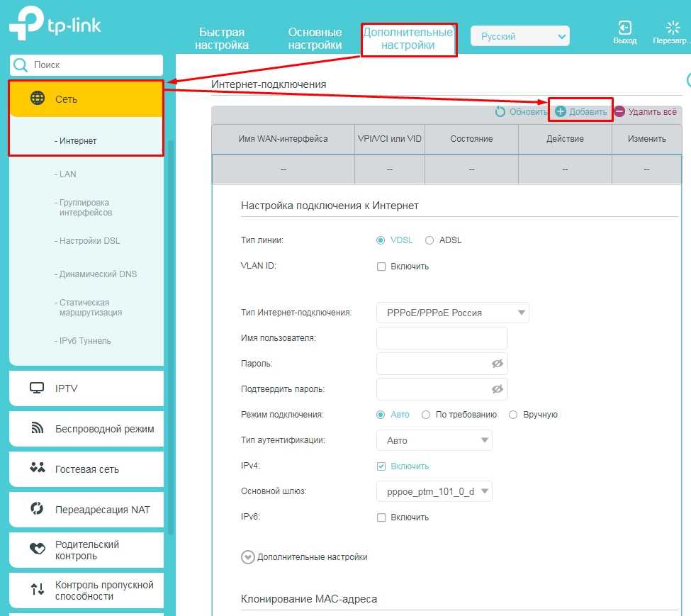The height and width of the screenshot is (616, 691).
Task: Open the IPTV menu section
Action: coord(86,388)
